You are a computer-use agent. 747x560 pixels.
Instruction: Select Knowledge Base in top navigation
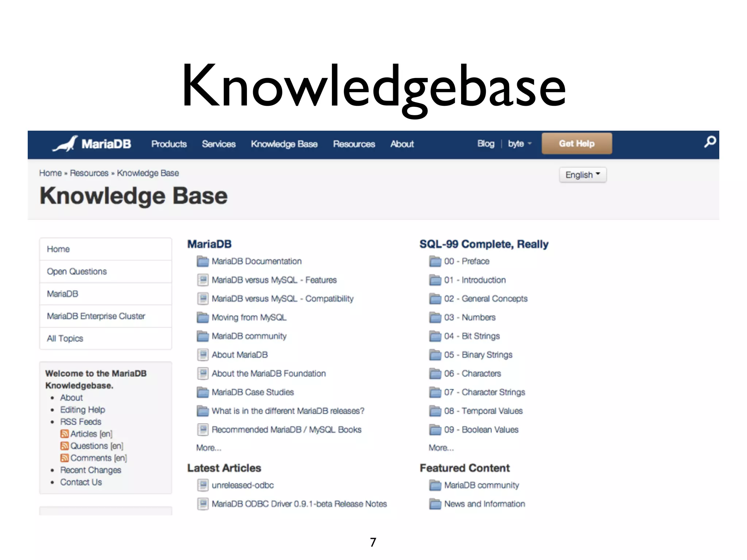[284, 144]
